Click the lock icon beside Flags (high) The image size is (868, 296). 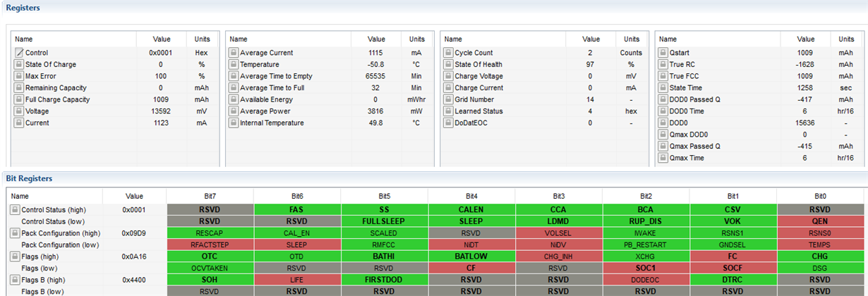[x=15, y=257]
